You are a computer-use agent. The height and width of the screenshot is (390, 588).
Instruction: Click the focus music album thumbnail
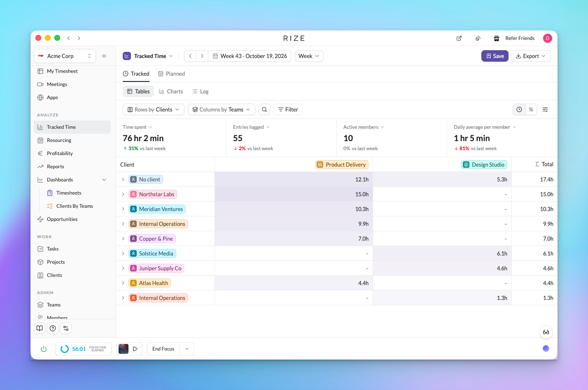coord(124,349)
